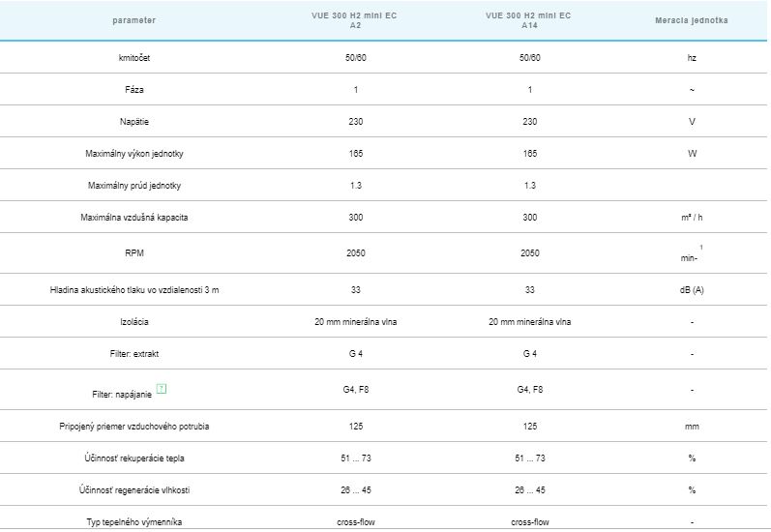This screenshot has height=532, width=771.
Task: Click 'Maximálna vzdušná kapacita' row label
Action: tap(133, 218)
